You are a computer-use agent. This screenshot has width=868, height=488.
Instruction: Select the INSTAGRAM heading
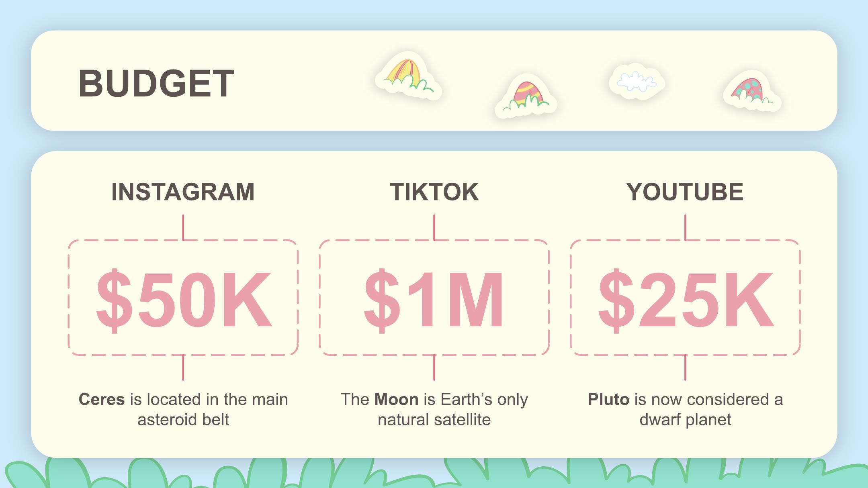tap(183, 192)
